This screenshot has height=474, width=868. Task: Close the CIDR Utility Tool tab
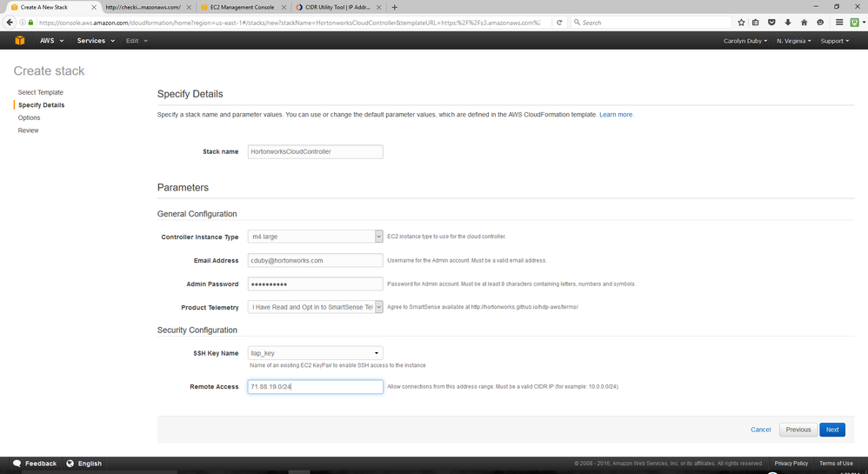click(378, 7)
